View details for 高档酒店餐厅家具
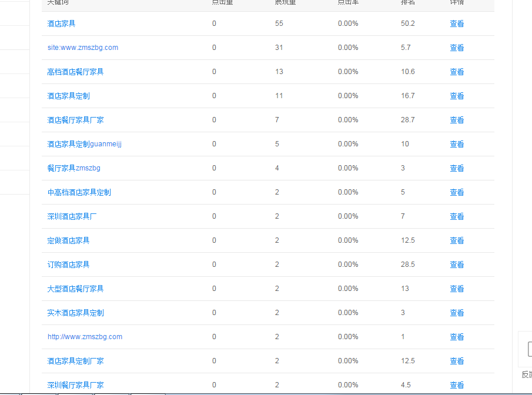This screenshot has width=532, height=395. 457,72
